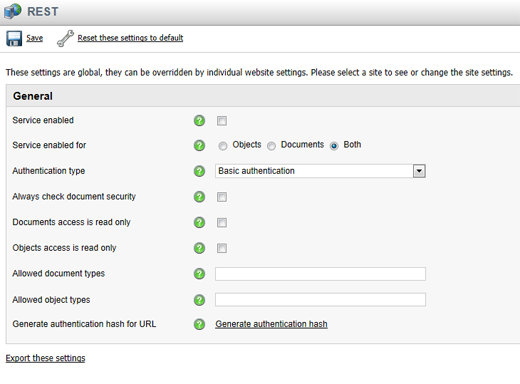This screenshot has height=384, width=520.
Task: Click the Always check document security label
Action: pos(74,197)
